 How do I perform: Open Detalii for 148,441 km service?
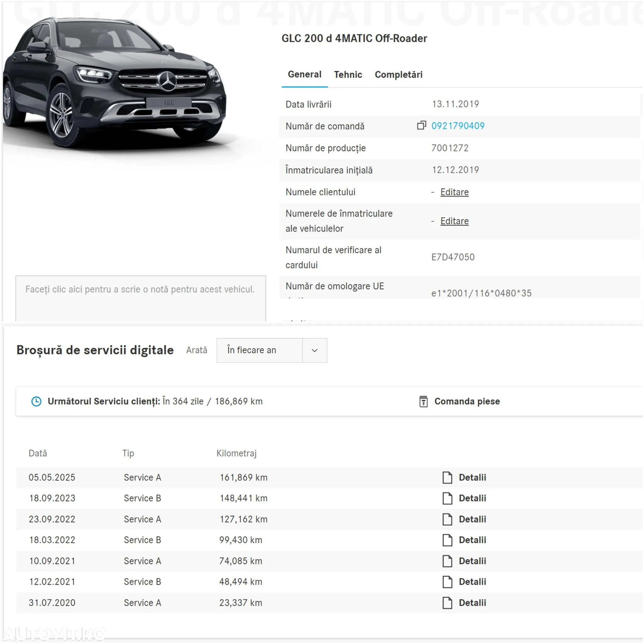pos(472,498)
